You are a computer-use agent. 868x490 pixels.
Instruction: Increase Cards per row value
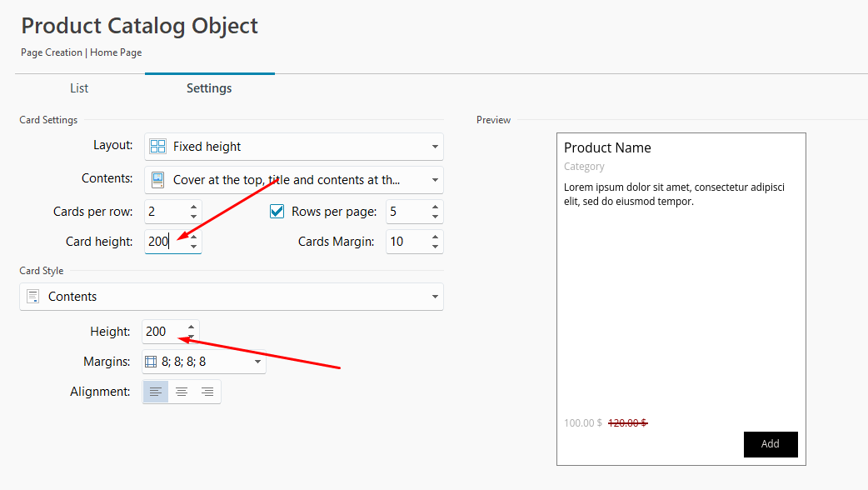click(194, 207)
